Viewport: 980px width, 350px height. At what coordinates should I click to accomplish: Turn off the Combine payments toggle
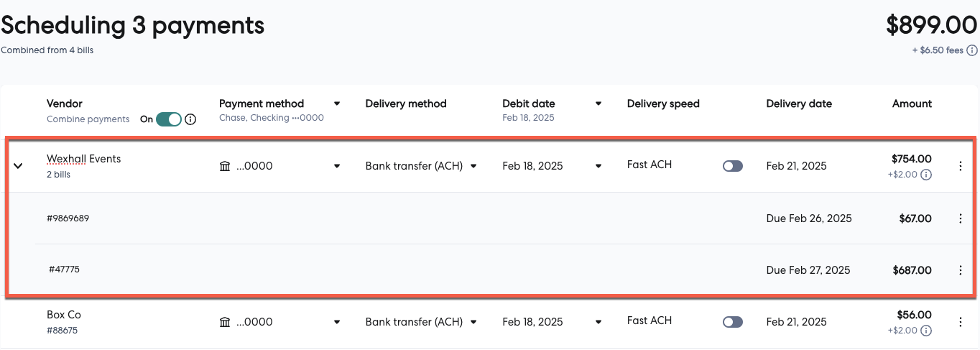tap(169, 119)
